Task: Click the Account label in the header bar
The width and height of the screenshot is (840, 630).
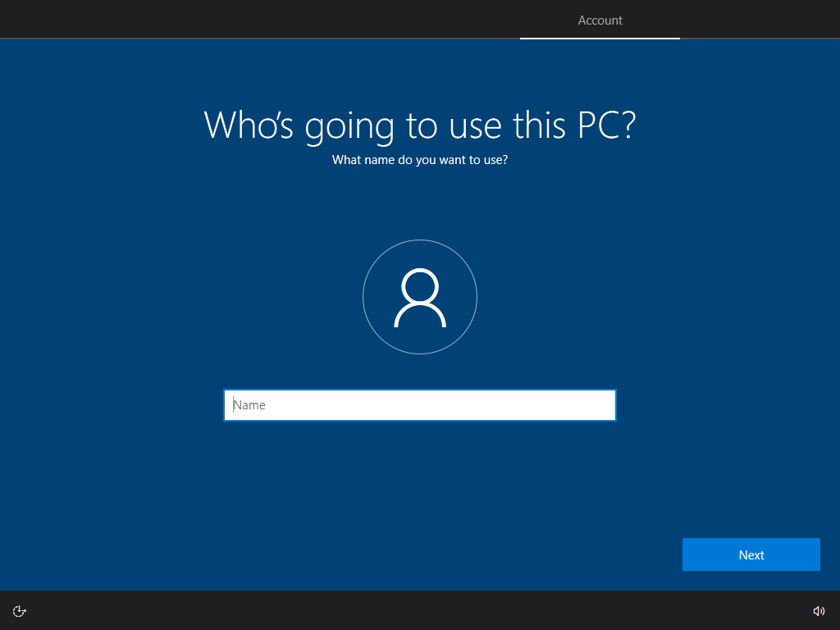Action: [600, 20]
